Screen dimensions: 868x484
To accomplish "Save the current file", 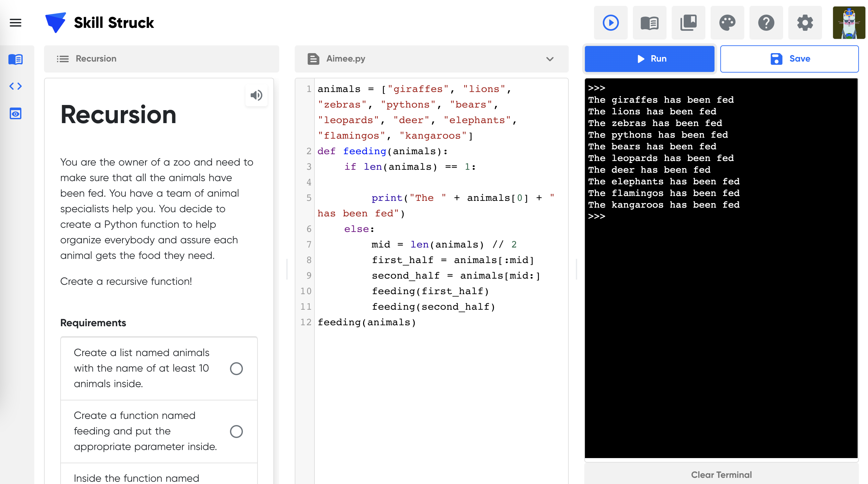I will 789,59.
